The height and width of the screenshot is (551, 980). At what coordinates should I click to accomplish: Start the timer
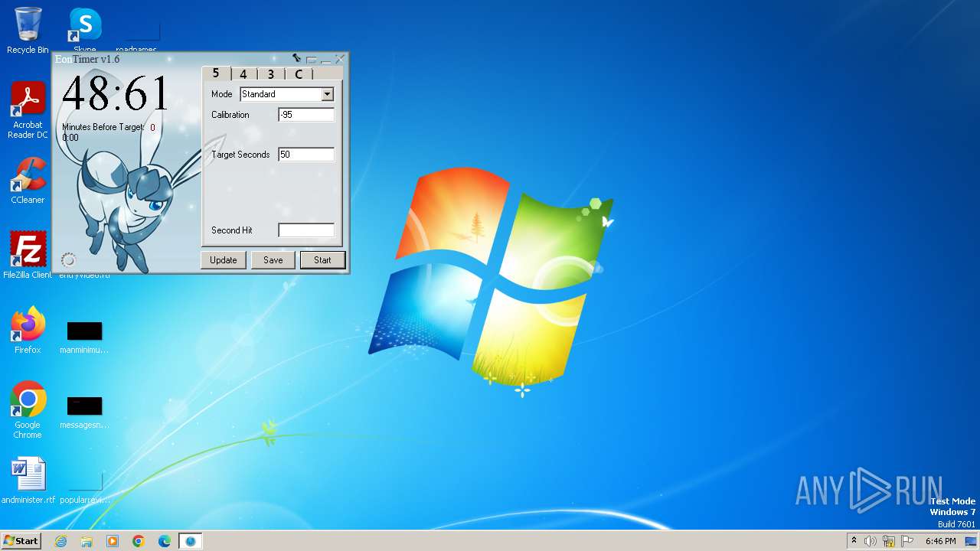(322, 260)
